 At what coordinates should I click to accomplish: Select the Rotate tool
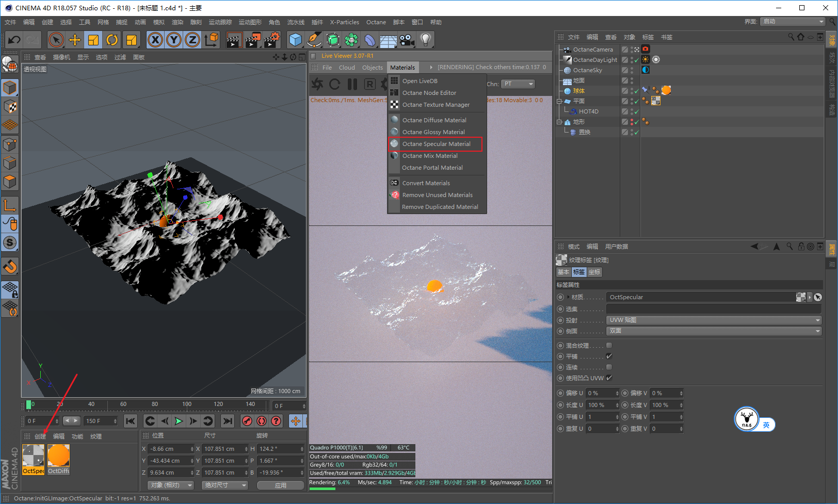point(112,40)
